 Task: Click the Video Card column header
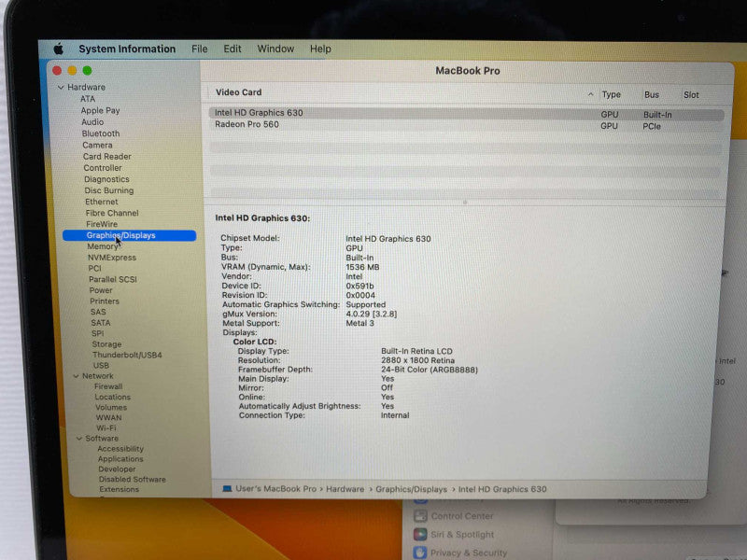[239, 92]
